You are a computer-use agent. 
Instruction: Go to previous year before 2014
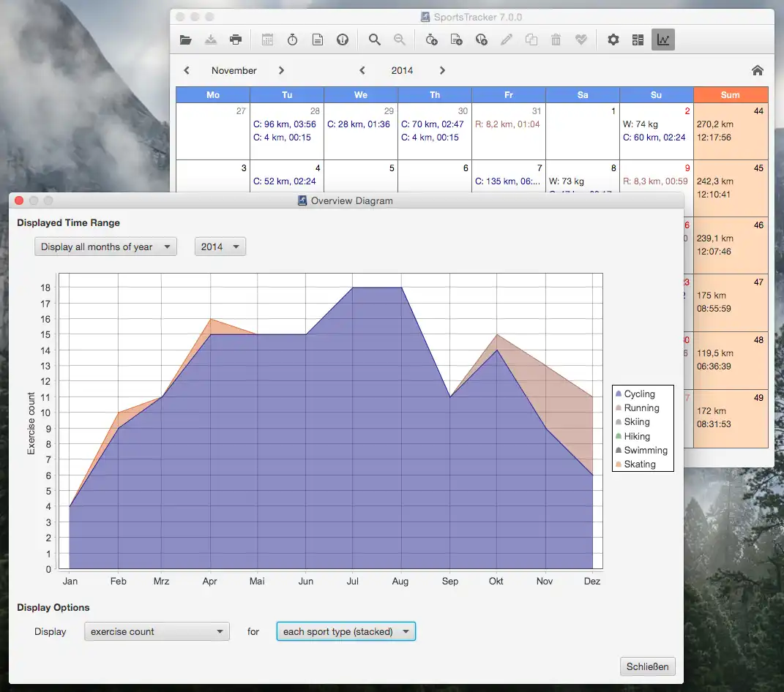362,70
